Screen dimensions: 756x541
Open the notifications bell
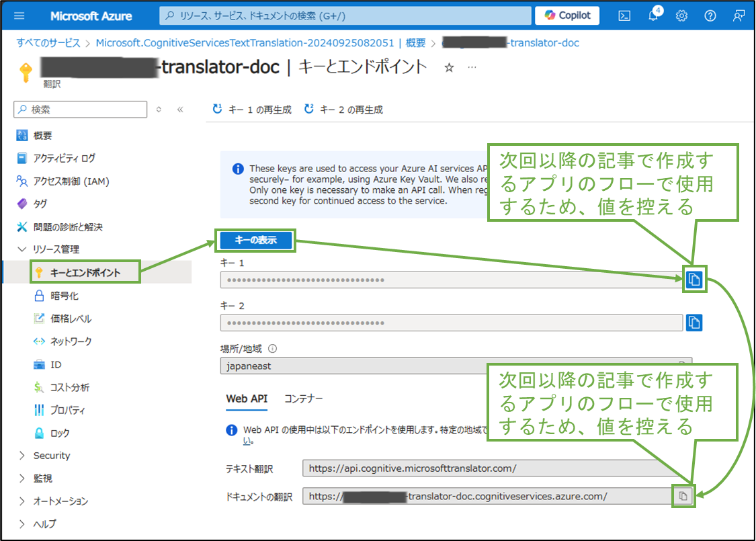pos(653,15)
